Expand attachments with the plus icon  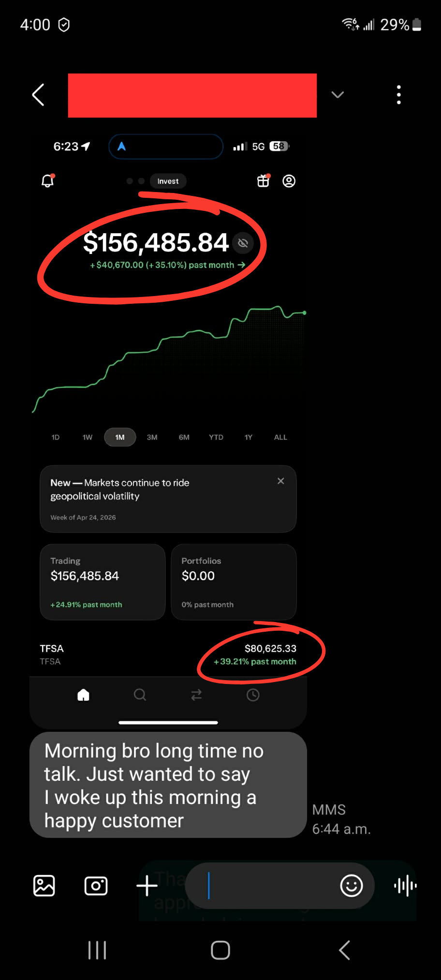[147, 886]
